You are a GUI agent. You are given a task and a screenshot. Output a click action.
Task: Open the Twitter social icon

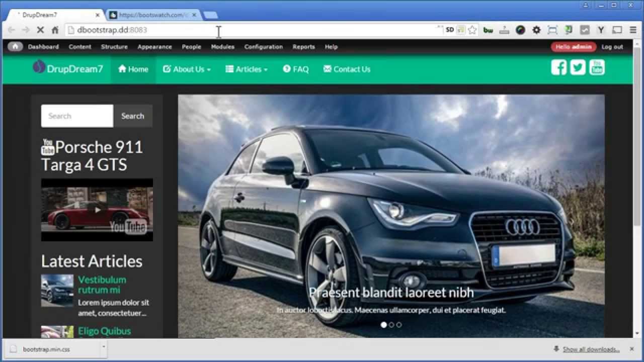tap(578, 67)
